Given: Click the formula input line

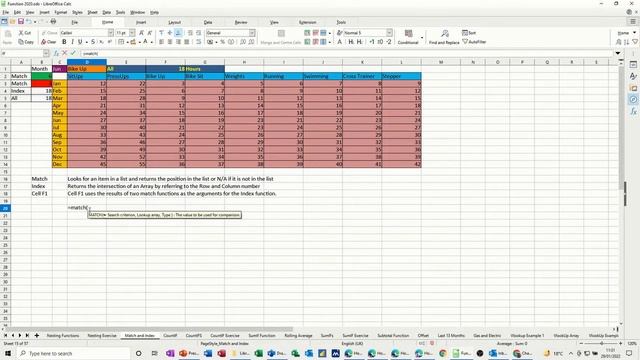Looking at the screenshot, I should [347, 53].
